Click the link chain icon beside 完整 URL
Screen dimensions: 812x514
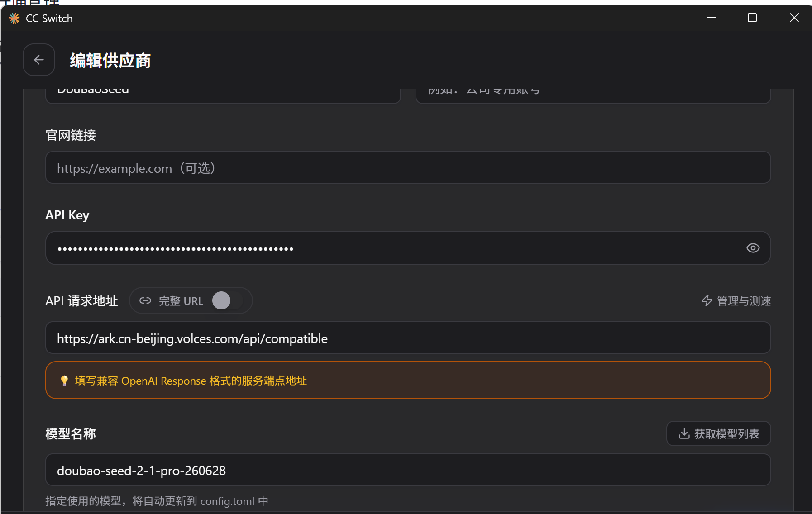pos(145,300)
